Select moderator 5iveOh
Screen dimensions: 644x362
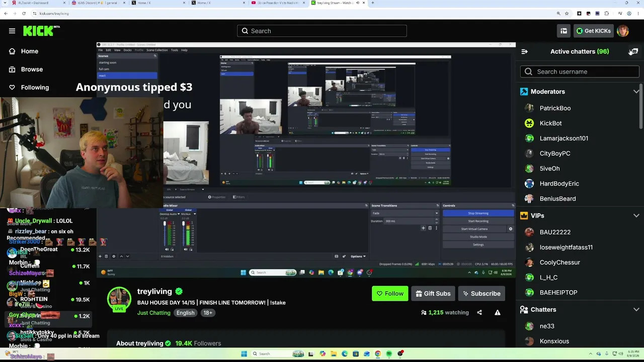pos(549,168)
